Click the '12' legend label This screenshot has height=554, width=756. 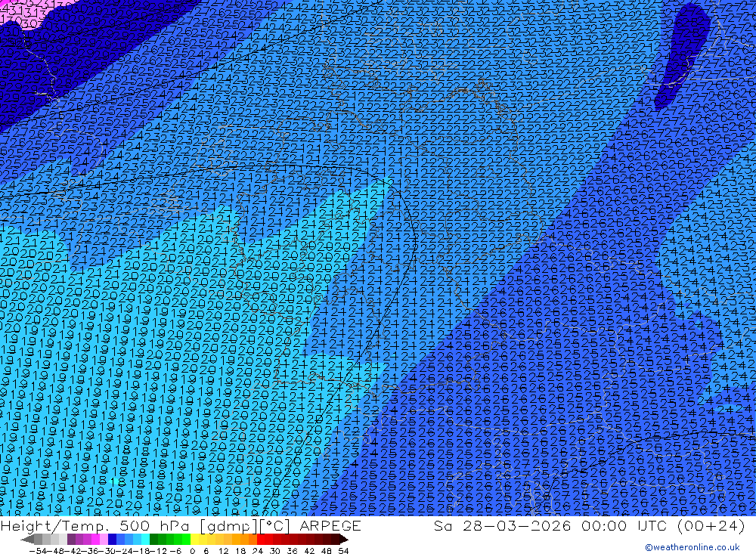pos(223,551)
